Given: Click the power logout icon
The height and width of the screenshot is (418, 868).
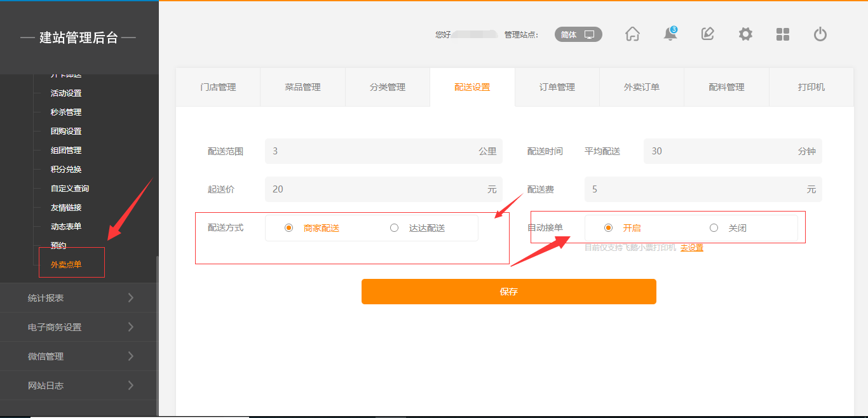Looking at the screenshot, I should 820,34.
